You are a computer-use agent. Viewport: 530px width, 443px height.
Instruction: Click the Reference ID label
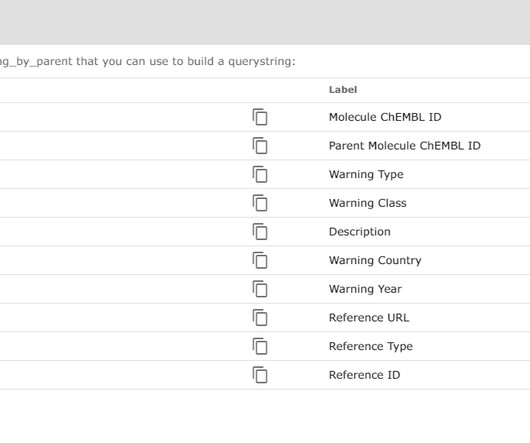(364, 375)
